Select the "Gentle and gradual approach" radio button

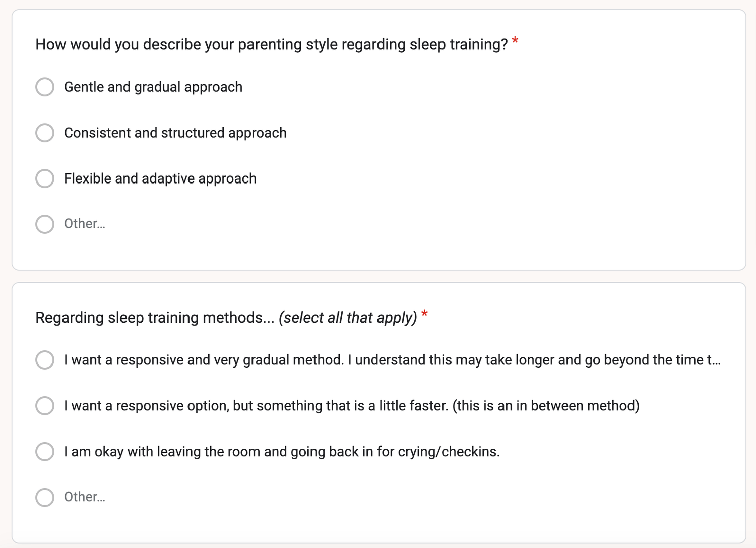coord(45,87)
